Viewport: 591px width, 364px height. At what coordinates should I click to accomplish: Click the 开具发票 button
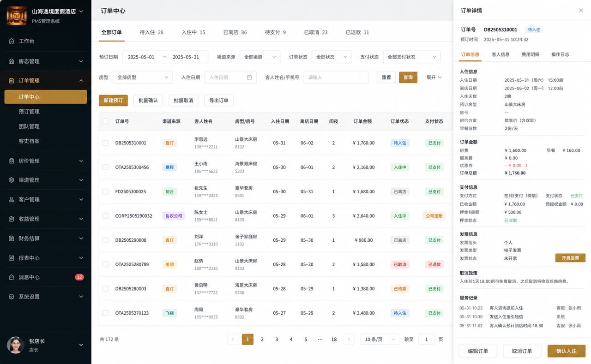570,258
